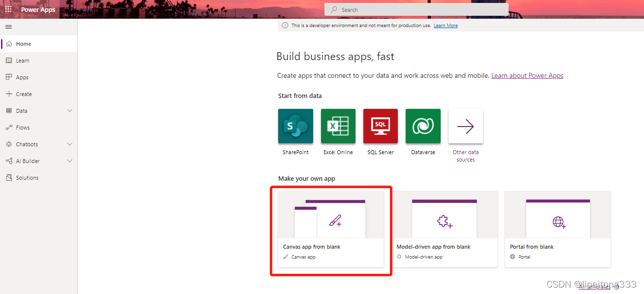Screen dimensions: 644x294
Task: Open the Learn about Power Apps link
Action: click(527, 75)
